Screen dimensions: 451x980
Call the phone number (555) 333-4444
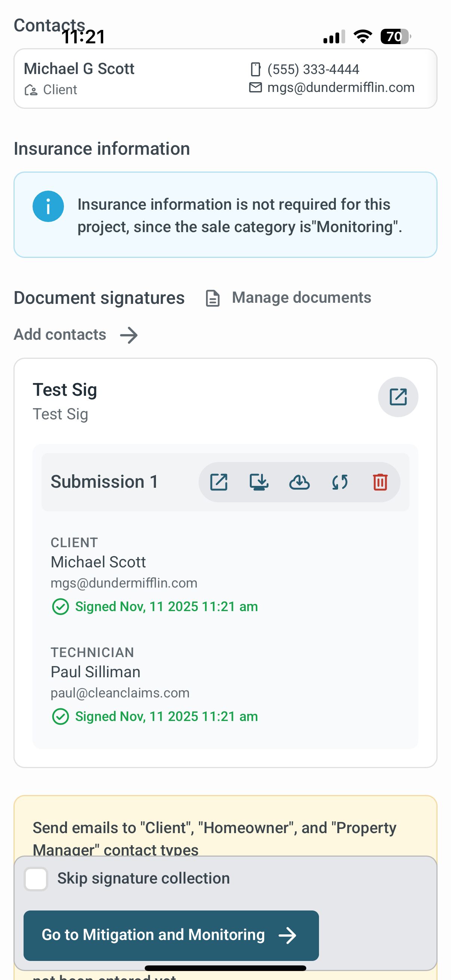click(x=313, y=70)
